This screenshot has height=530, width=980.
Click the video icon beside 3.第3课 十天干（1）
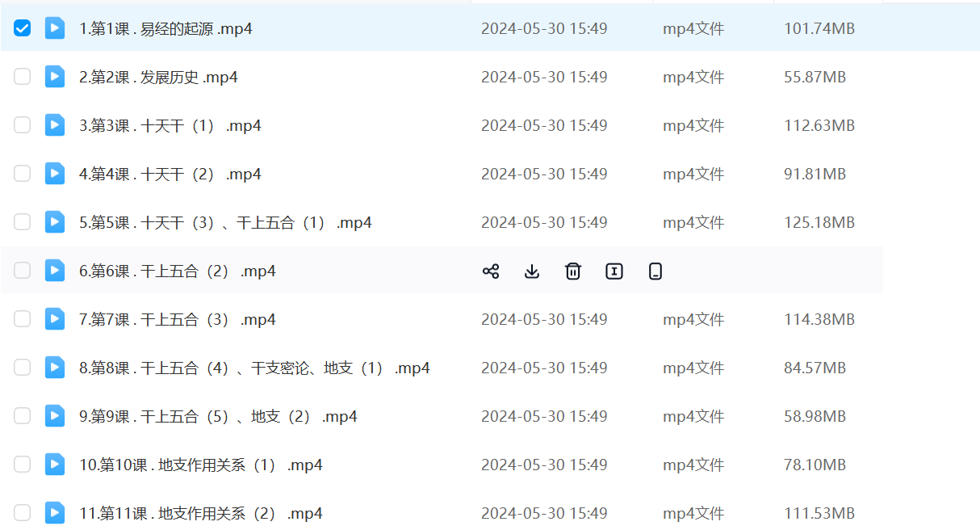pyautogui.click(x=55, y=125)
